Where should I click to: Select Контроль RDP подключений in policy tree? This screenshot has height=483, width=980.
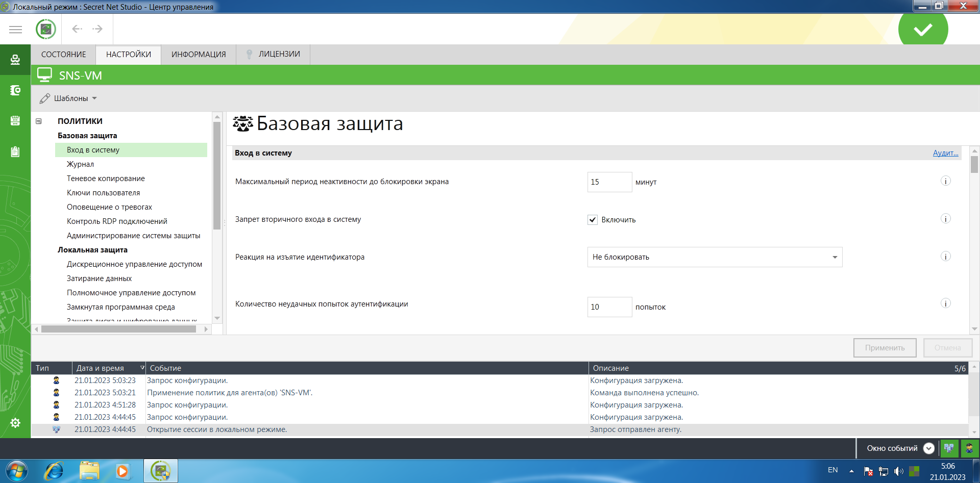pos(117,221)
